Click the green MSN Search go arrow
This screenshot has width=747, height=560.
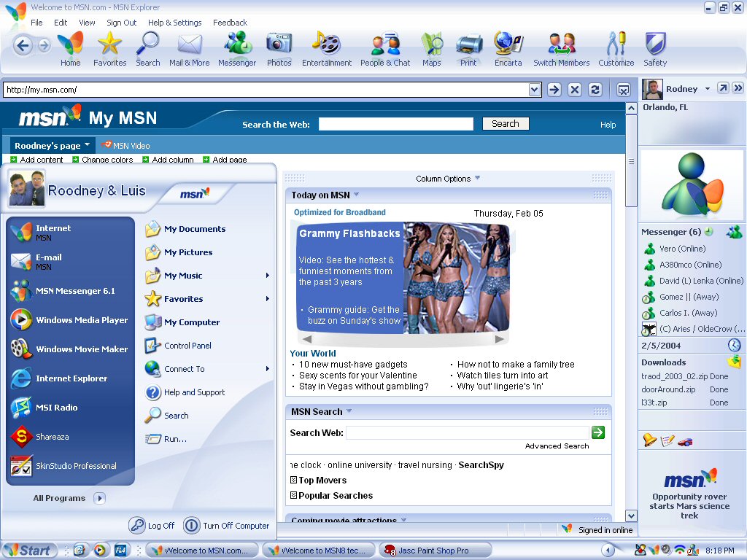[x=598, y=432]
